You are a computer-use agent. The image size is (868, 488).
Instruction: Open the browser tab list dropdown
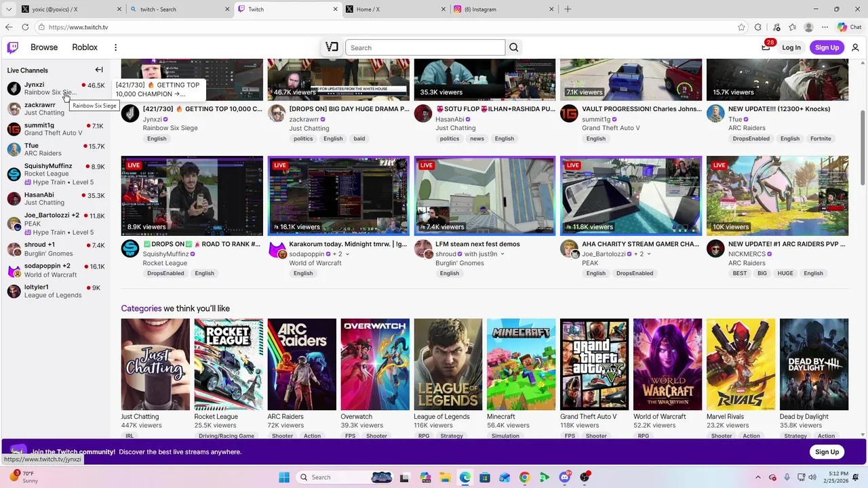(9, 9)
